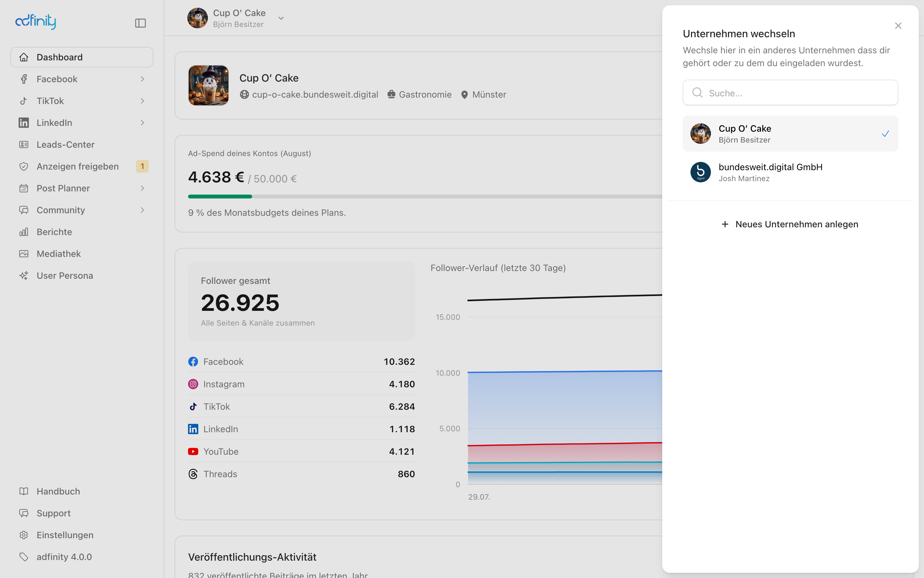
Task: Click the Instagram icon in follower list
Action: 193,384
